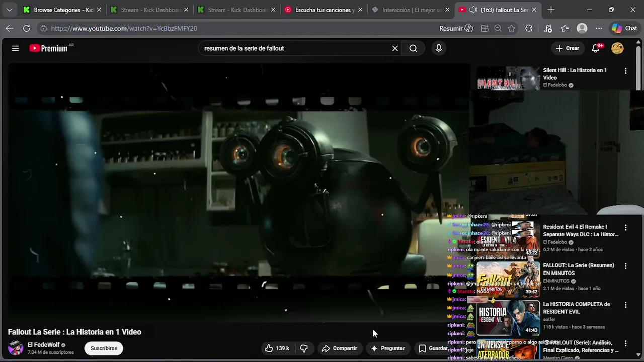Switch to Escucha tus canciones tab
Image resolution: width=644 pixels, height=362 pixels.
pyautogui.click(x=324, y=10)
